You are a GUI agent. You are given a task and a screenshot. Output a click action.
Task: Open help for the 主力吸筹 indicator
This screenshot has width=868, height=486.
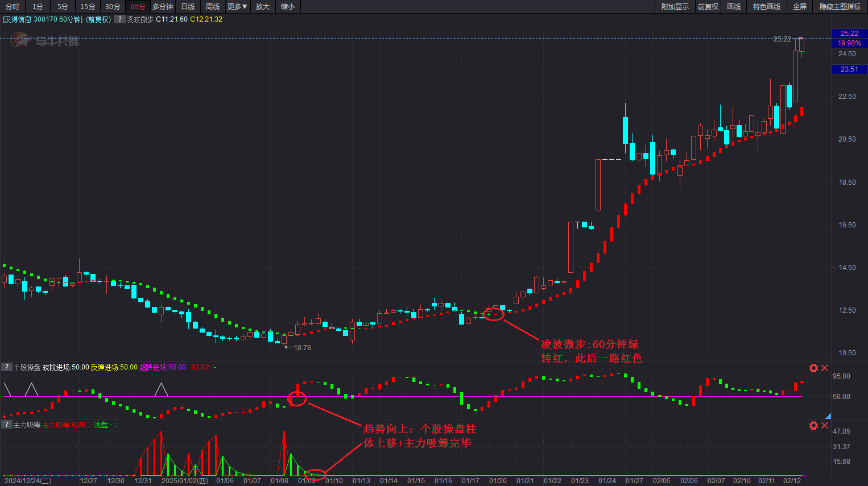[x=7, y=425]
